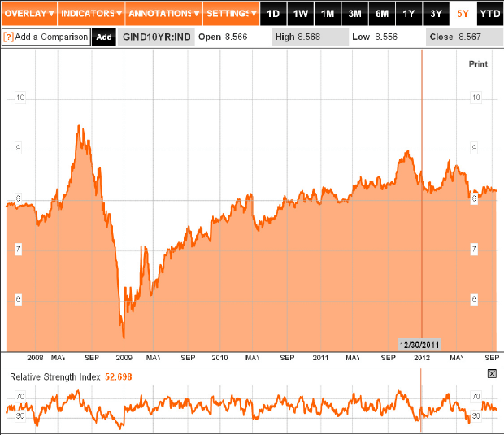Open the ANNOTATIONS dropdown menu
This screenshot has height=435, width=504.
(163, 14)
